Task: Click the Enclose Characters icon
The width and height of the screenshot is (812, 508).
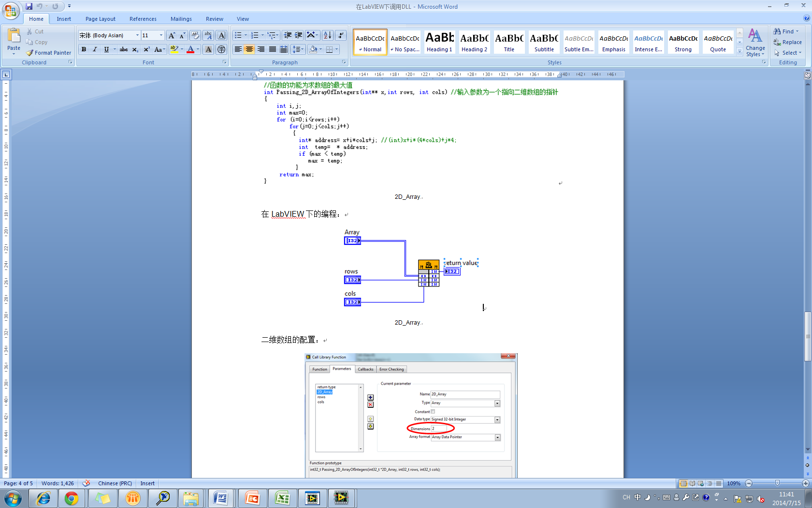Action: click(x=221, y=49)
